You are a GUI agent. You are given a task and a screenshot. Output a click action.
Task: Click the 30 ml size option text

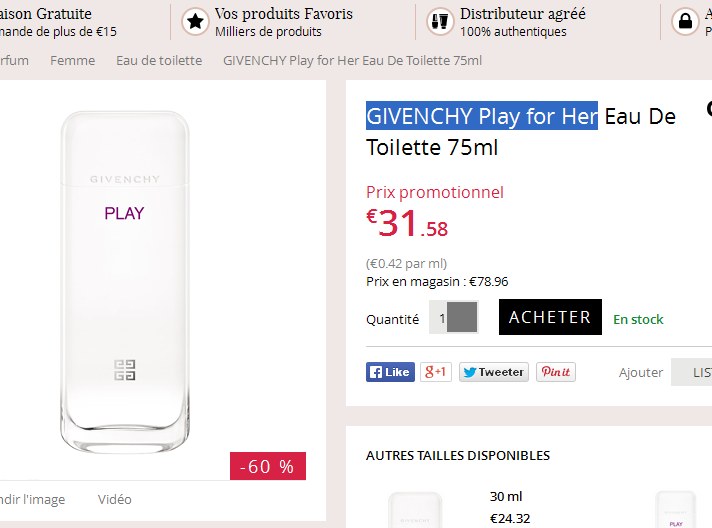pos(506,496)
